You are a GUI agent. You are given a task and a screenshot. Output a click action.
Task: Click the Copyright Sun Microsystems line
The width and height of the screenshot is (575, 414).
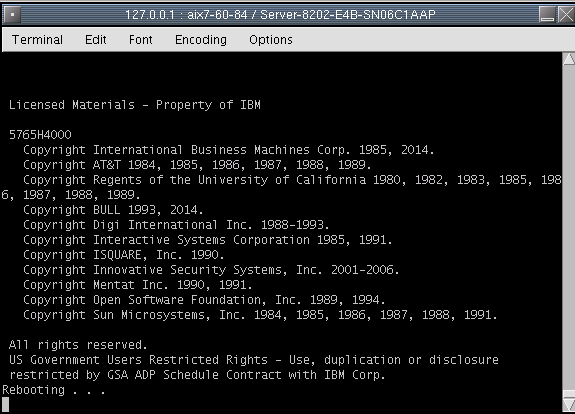(x=260, y=315)
